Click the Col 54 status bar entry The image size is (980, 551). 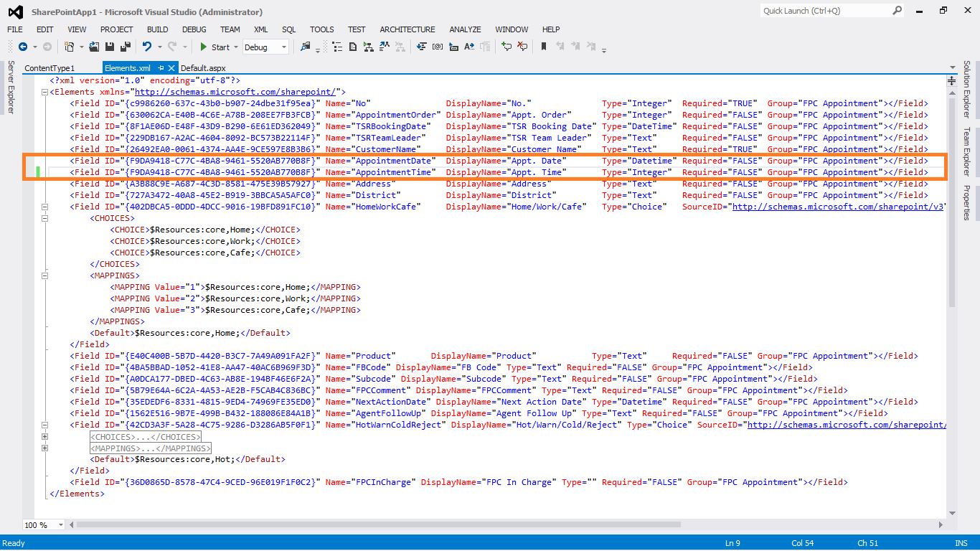[803, 543]
